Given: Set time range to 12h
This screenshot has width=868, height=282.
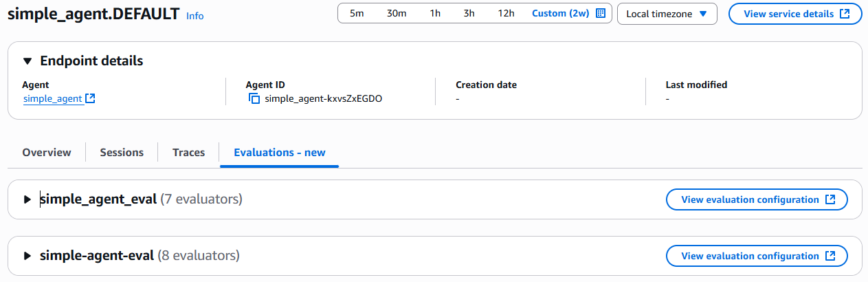Looking at the screenshot, I should tap(506, 14).
